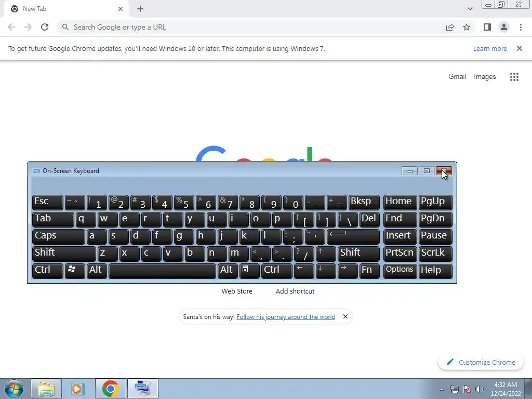Click Customize Chrome button
This screenshot has height=399, width=532.
[481, 362]
